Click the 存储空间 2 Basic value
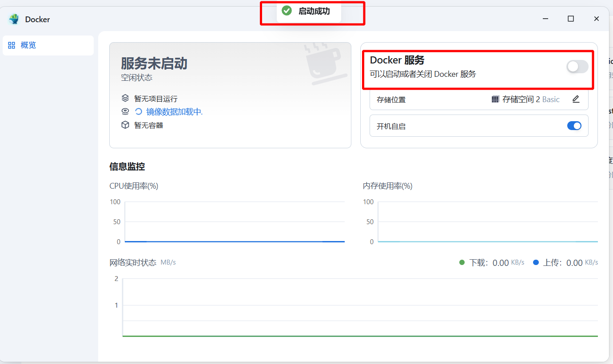The image size is (613, 364). click(531, 99)
